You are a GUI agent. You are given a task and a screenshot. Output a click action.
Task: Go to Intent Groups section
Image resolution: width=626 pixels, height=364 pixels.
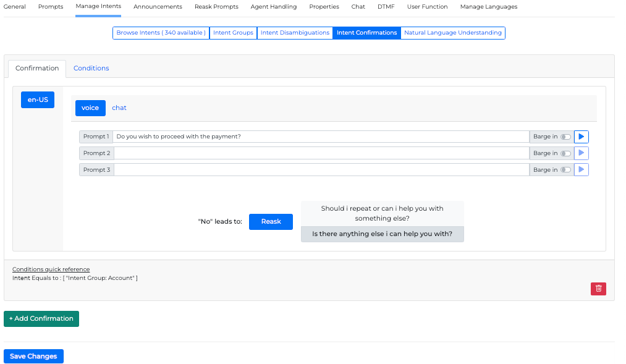pos(233,33)
